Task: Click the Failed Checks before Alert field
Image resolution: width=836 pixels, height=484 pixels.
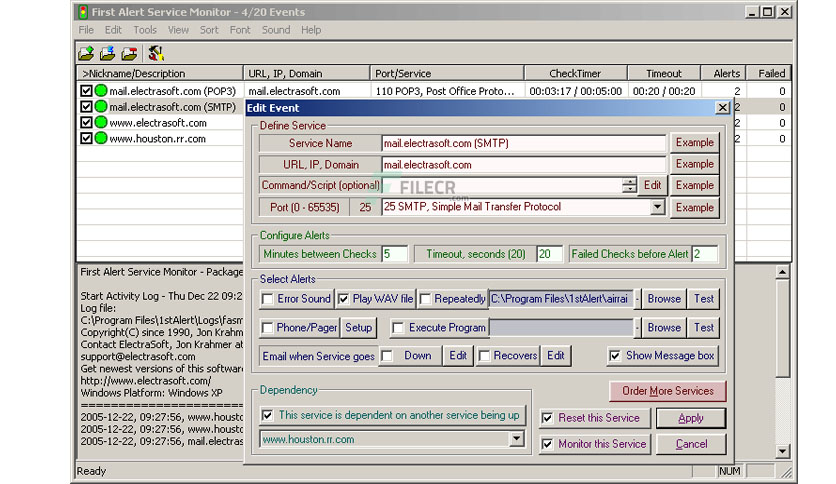Action: [704, 254]
